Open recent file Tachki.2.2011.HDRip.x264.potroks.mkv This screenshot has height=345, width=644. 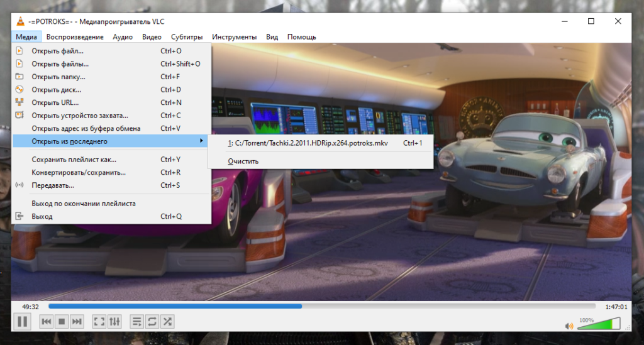point(308,143)
